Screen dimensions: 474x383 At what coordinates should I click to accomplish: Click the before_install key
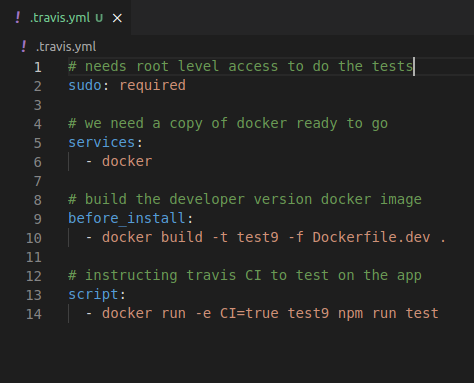click(127, 219)
